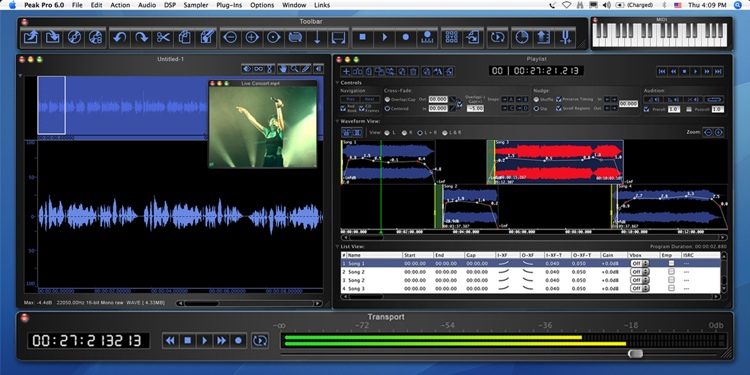Toggle the Red Book checkbox
Image resolution: width=750 pixels, height=375 pixels.
coord(343,108)
